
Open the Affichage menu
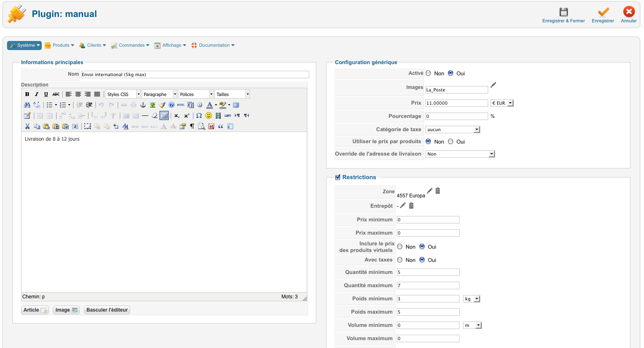tap(170, 46)
